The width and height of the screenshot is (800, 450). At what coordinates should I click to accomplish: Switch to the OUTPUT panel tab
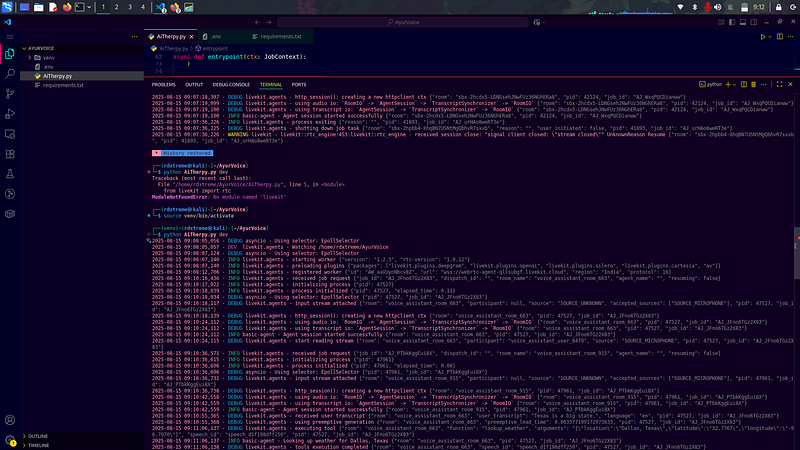[x=194, y=85]
